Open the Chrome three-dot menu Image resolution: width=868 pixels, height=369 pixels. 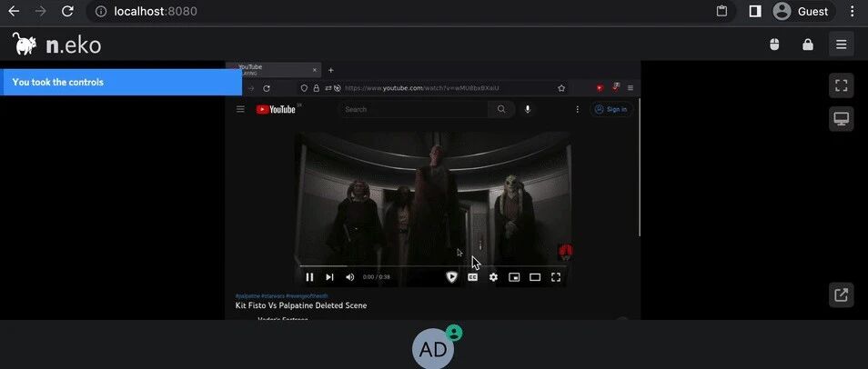coord(852,11)
